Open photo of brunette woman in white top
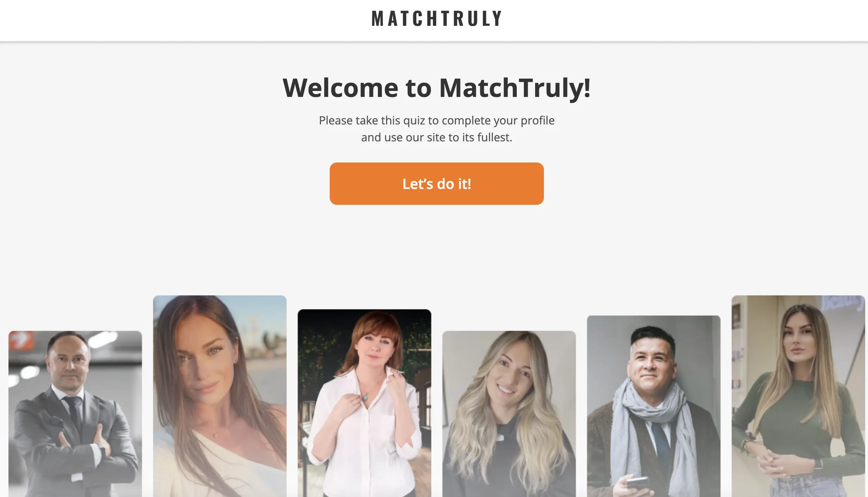868x497 pixels. [220, 396]
